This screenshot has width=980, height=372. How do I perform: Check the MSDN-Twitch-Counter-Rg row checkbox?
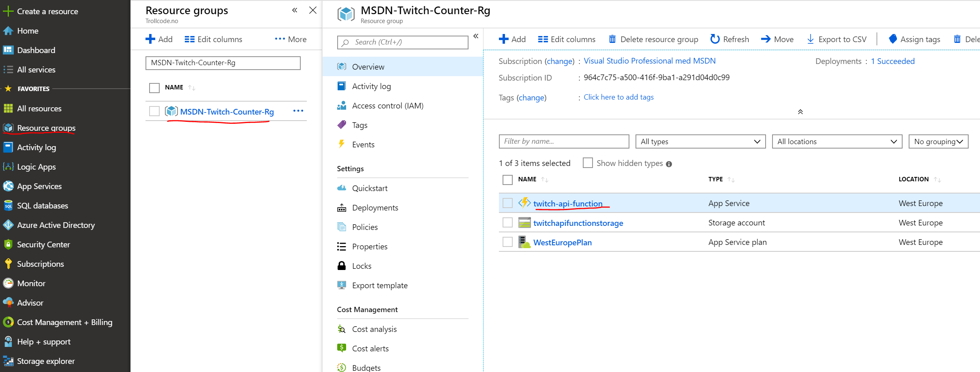pyautogui.click(x=154, y=111)
